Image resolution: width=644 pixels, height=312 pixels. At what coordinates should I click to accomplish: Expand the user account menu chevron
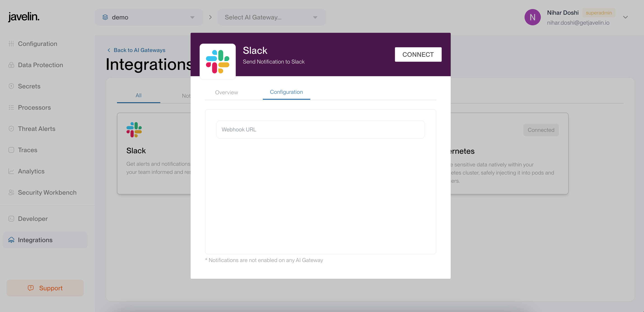click(625, 17)
